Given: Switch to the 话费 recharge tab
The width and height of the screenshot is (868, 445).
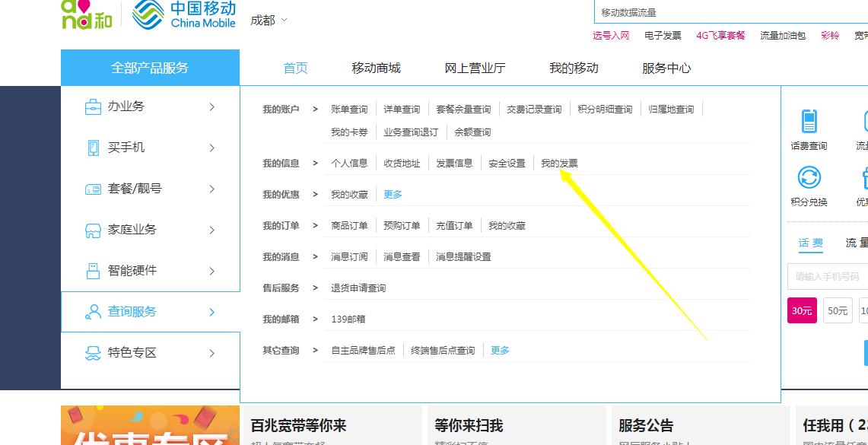Looking at the screenshot, I should click(x=810, y=243).
